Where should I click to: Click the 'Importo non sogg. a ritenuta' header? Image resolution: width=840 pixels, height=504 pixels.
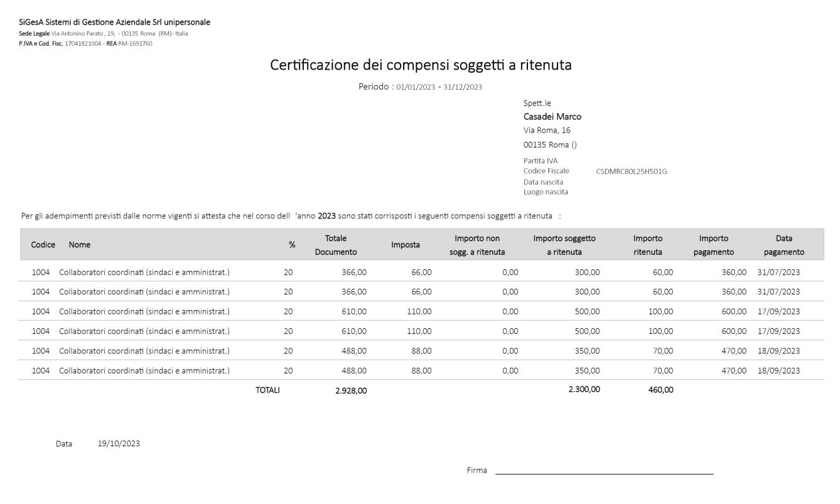pyautogui.click(x=477, y=245)
